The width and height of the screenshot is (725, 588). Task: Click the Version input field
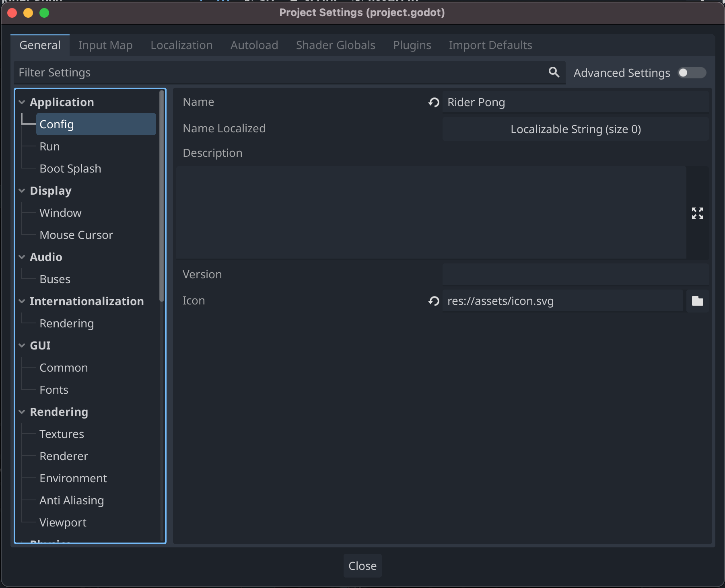tap(575, 274)
